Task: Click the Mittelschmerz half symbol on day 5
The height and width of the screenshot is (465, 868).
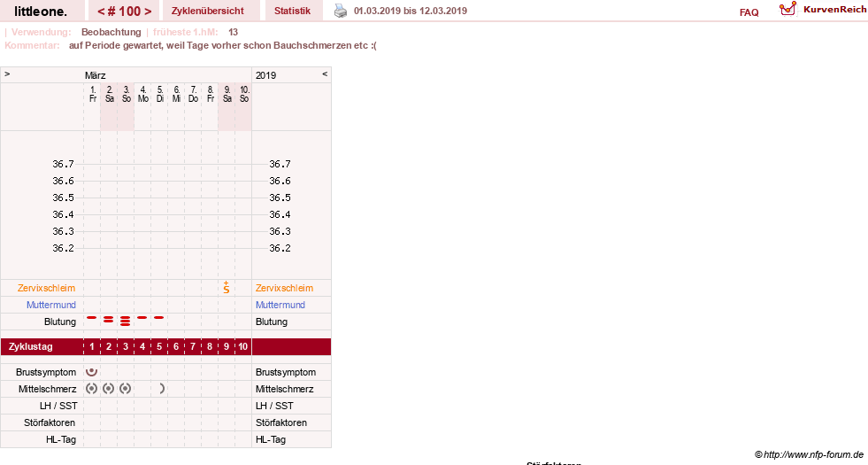Action: click(162, 389)
